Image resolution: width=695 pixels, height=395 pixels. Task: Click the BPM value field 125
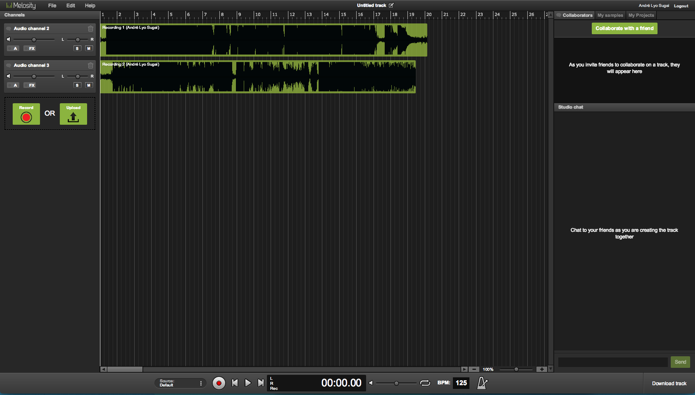pyautogui.click(x=461, y=383)
